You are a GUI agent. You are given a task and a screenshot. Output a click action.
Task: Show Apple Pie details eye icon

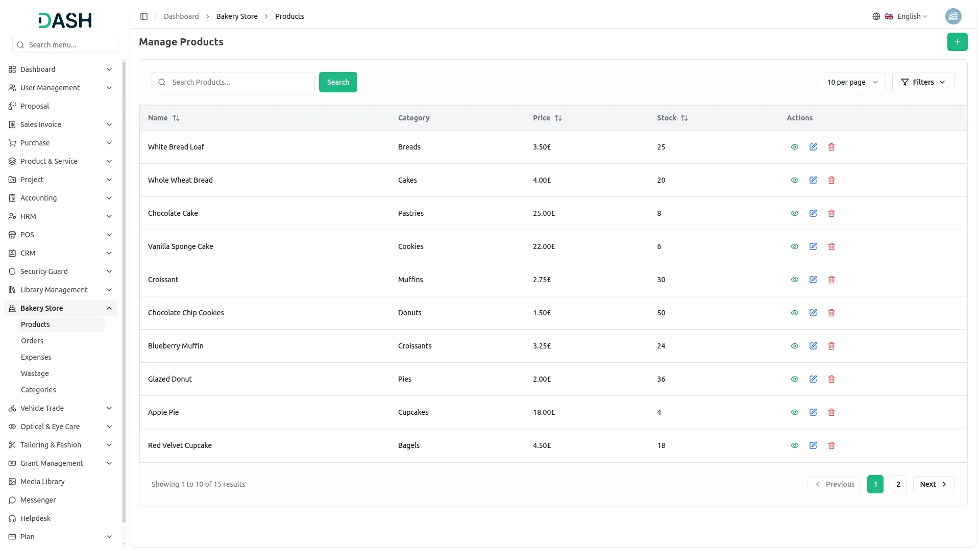click(795, 412)
